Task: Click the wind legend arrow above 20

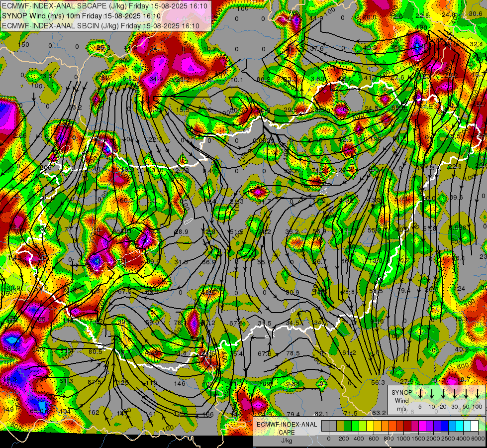Action: [443, 394]
